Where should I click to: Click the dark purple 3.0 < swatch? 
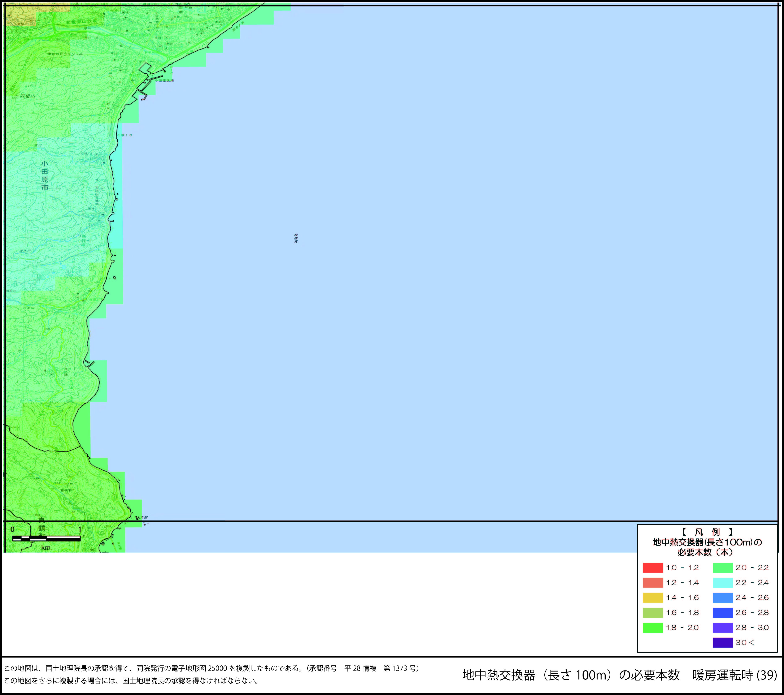click(x=723, y=642)
